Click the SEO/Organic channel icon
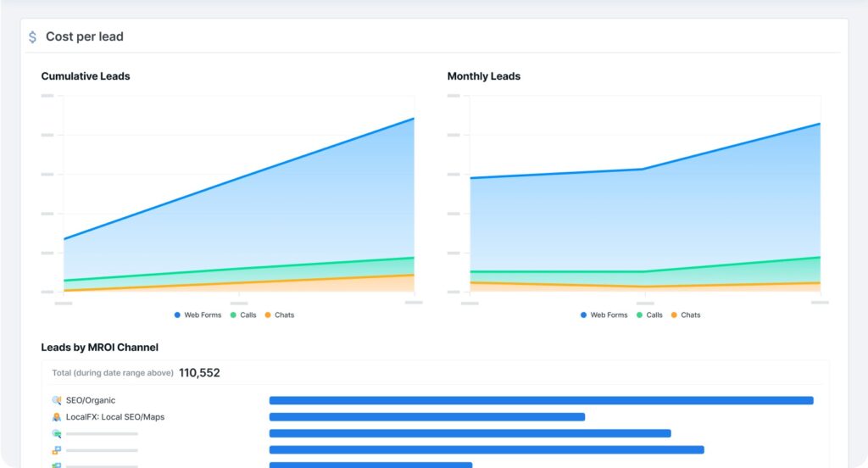Screen dimensions: 868x468 (57, 400)
